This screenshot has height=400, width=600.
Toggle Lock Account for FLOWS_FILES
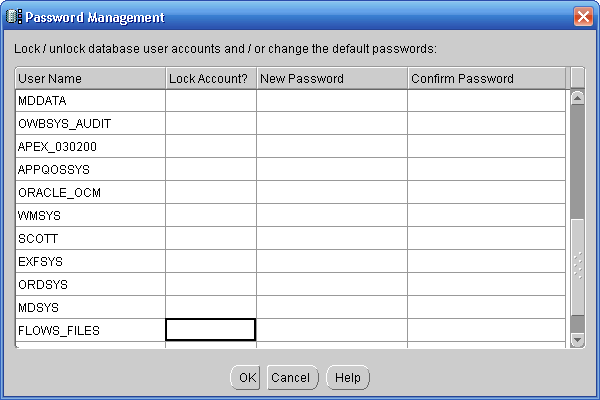point(211,330)
